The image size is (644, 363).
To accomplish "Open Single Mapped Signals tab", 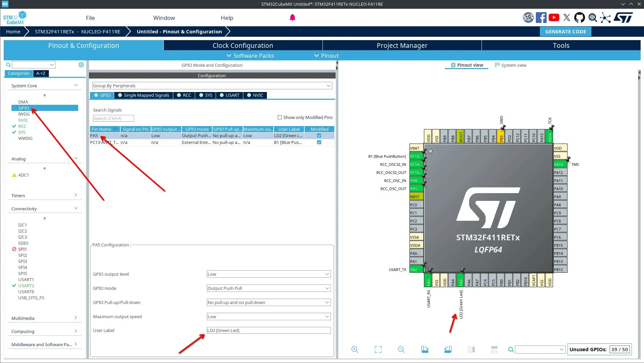I will pyautogui.click(x=144, y=95).
